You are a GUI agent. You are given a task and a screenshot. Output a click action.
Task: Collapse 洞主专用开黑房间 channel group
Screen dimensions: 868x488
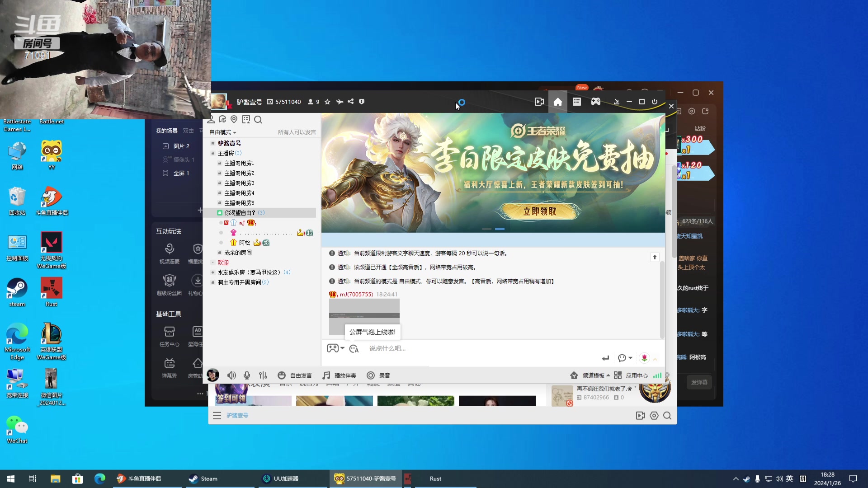(213, 282)
